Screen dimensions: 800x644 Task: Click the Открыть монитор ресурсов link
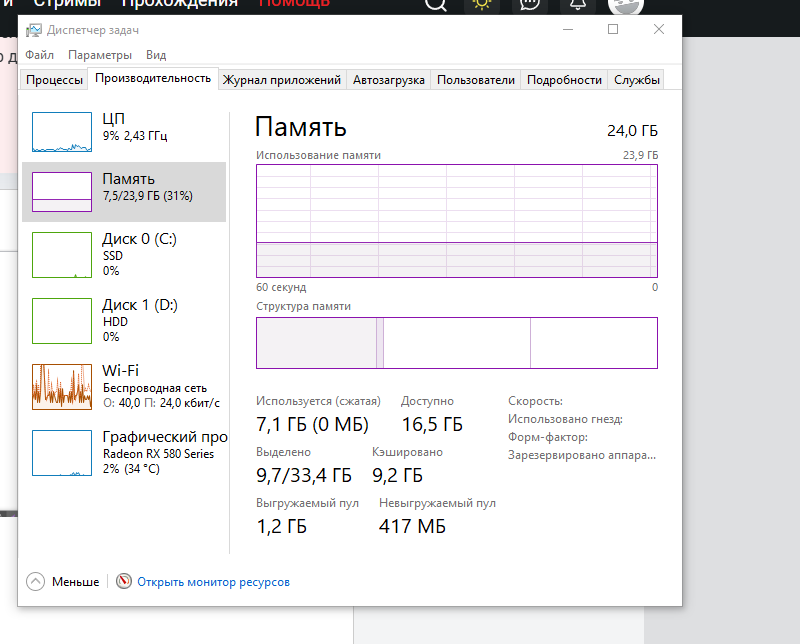pyautogui.click(x=213, y=581)
